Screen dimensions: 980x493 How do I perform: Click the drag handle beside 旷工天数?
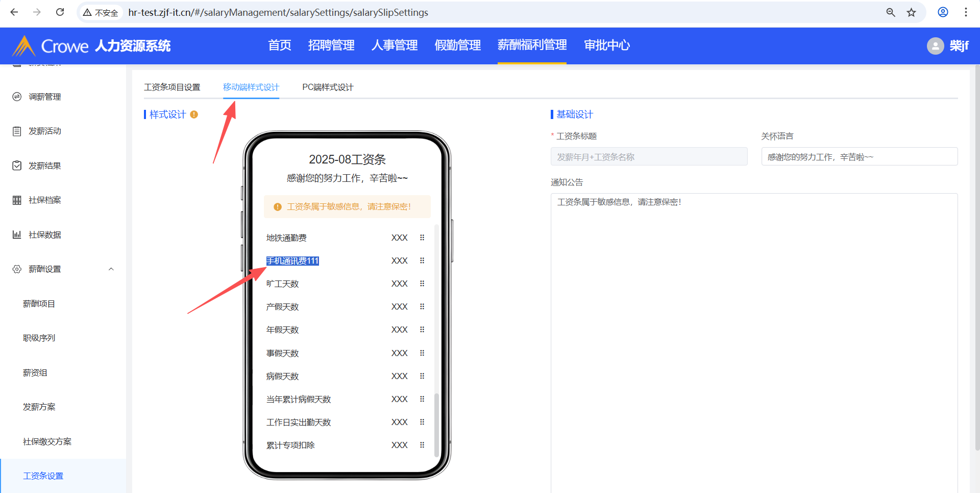pyautogui.click(x=422, y=284)
